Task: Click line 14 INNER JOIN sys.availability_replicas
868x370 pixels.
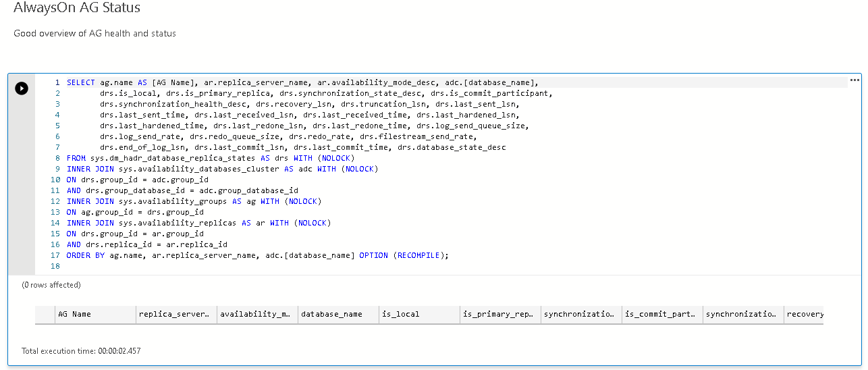Action: 198,223
